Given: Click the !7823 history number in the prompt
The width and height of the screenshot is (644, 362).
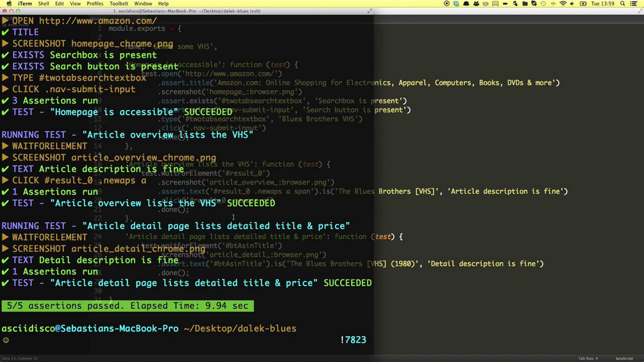Looking at the screenshot, I should [x=353, y=340].
